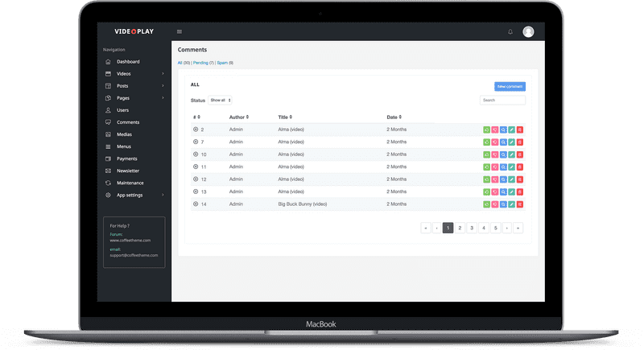The height and width of the screenshot is (350, 644).
Task: Approve comment 11 with green thumbs-up
Action: point(487,167)
